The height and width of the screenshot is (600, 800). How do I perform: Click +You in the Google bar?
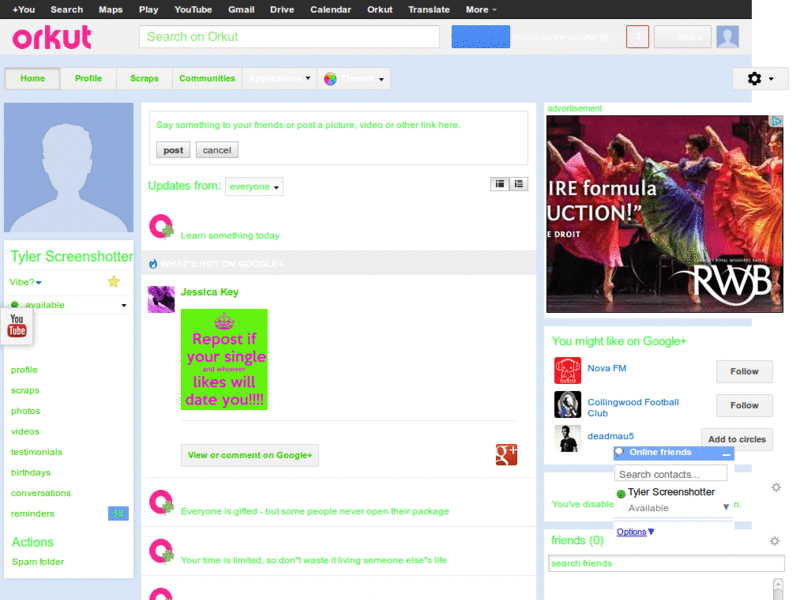point(23,10)
